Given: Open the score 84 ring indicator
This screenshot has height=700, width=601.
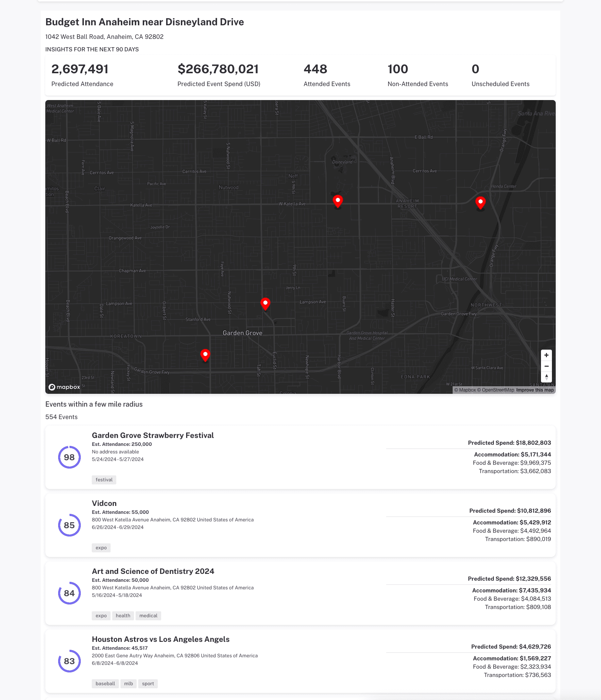Looking at the screenshot, I should tap(69, 593).
